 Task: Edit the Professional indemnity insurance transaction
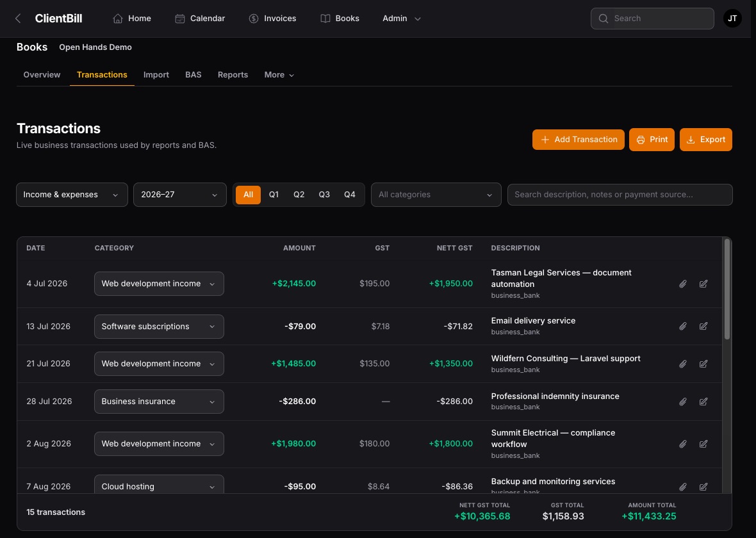click(703, 402)
